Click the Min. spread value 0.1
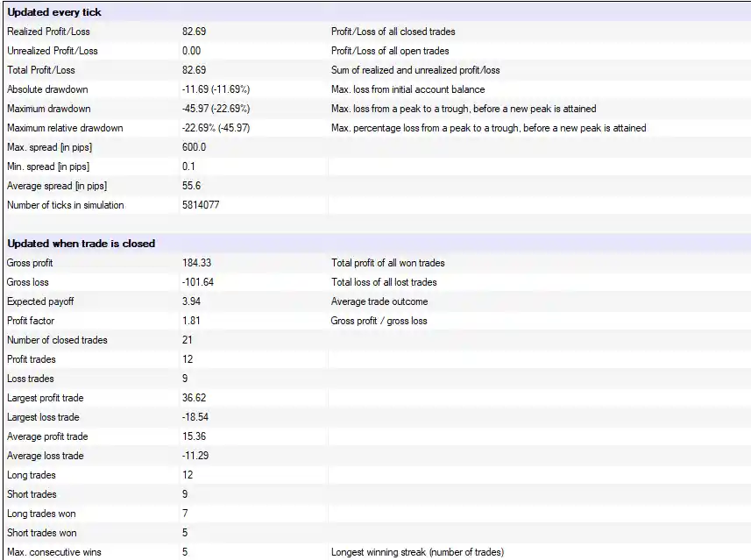Viewport: 751px width, 560px height. click(188, 167)
